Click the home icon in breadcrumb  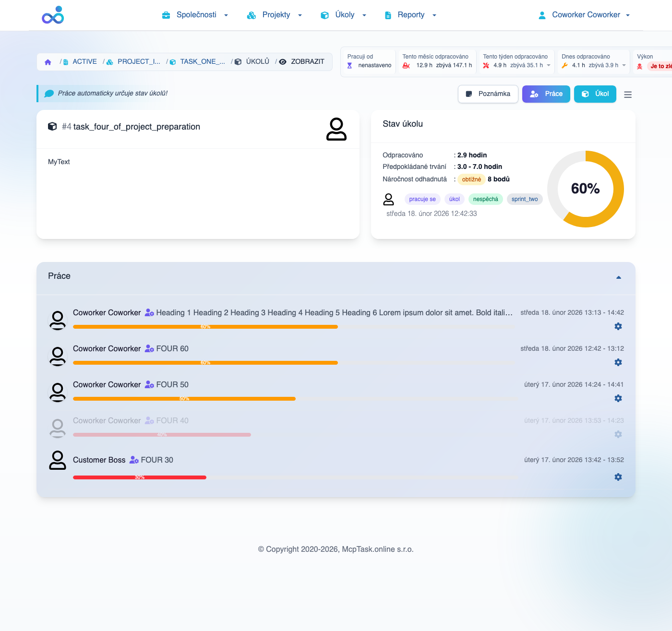[48, 62]
